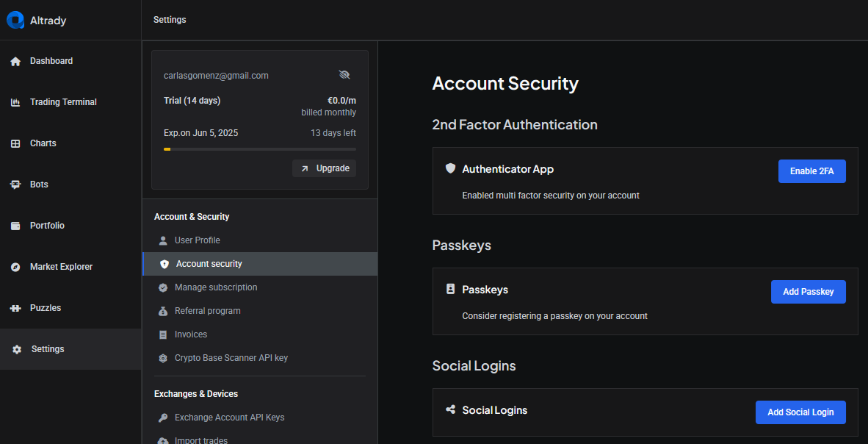This screenshot has height=444, width=868.
Task: Click the Authenticator App shield icon
Action: (x=451, y=168)
